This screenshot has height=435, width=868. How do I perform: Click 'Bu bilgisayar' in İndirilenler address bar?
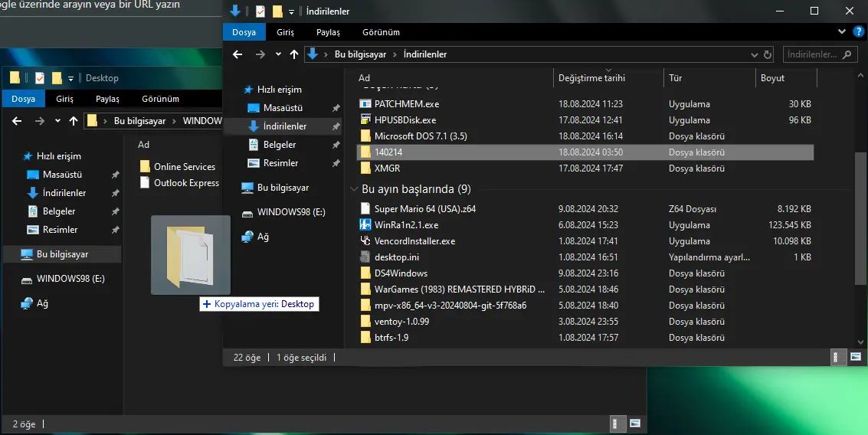[x=360, y=54]
